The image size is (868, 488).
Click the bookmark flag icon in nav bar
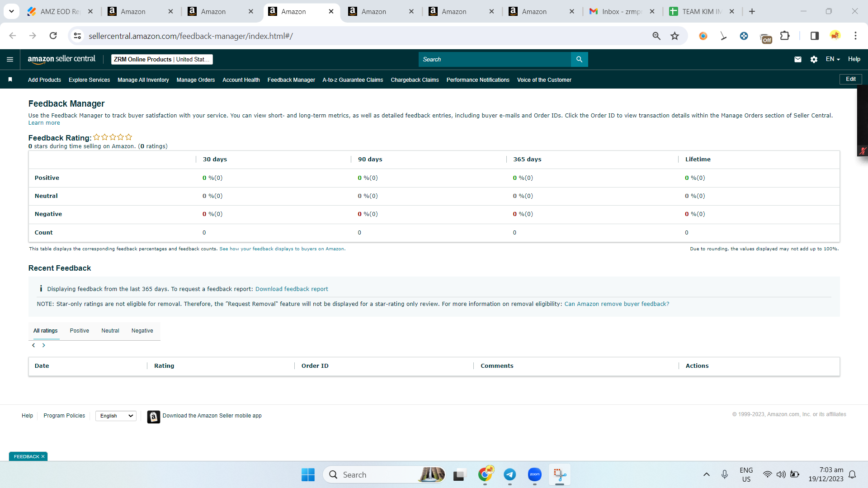pyautogui.click(x=10, y=80)
